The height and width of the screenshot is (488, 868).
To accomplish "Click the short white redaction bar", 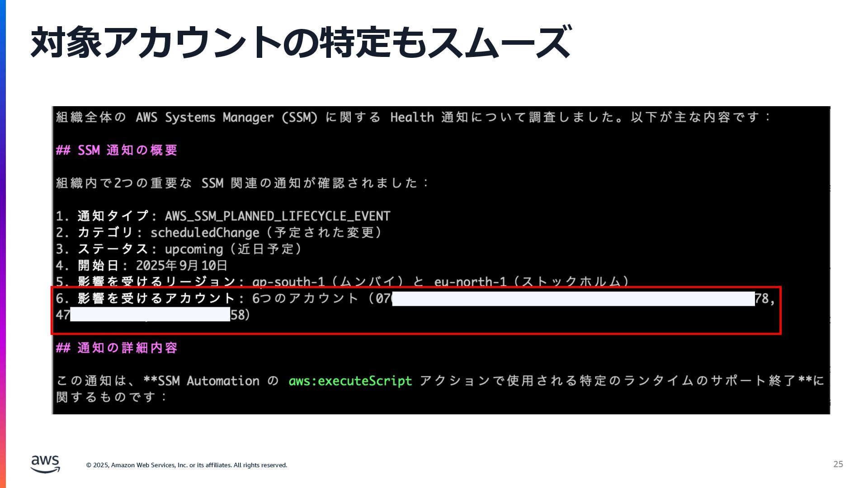I will click(x=150, y=314).
